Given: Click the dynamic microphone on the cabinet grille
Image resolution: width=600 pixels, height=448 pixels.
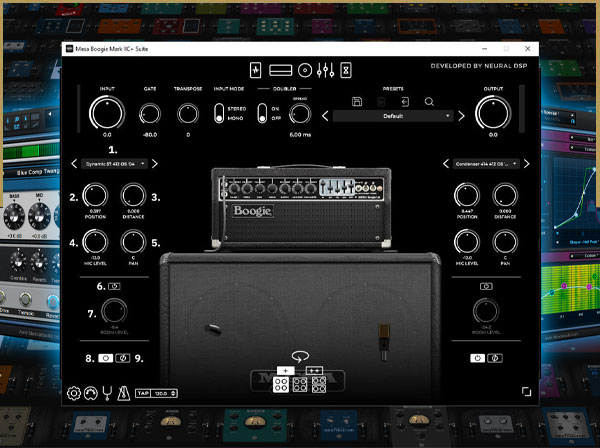Looking at the screenshot, I should [x=213, y=329].
